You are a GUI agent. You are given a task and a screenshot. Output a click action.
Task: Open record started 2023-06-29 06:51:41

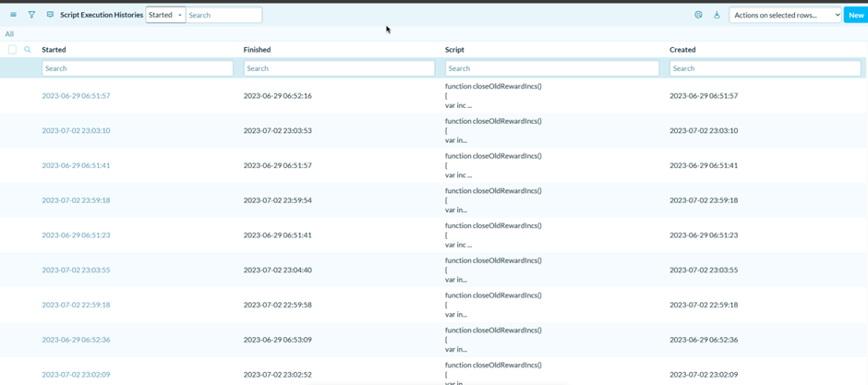pos(76,165)
